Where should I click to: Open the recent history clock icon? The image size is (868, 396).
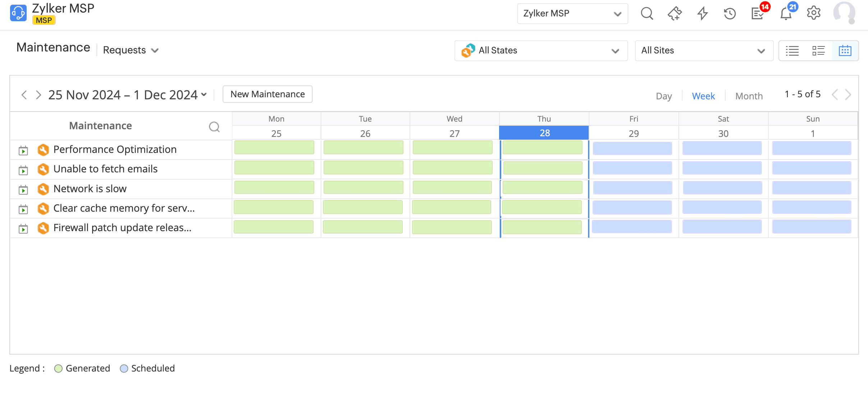730,14
